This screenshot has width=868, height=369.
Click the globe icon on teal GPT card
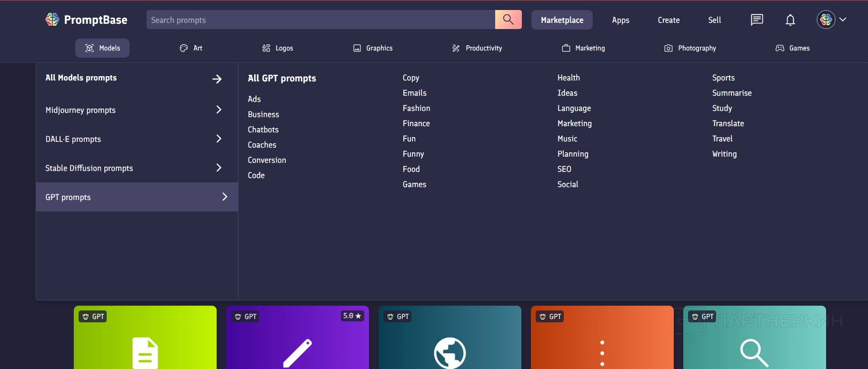pyautogui.click(x=450, y=353)
